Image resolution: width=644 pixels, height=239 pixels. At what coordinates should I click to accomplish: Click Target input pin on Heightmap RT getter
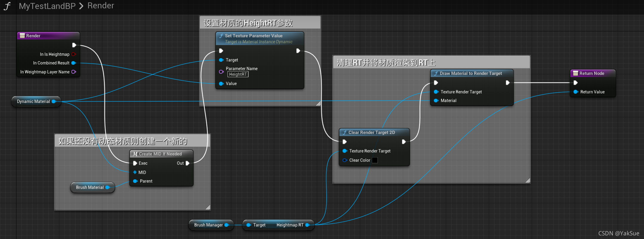click(x=249, y=225)
